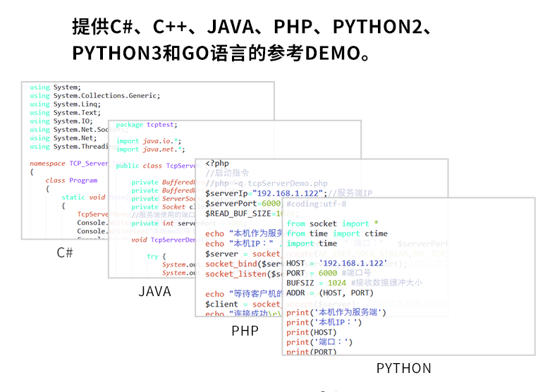The image size is (557, 392).
Task: Click '$READ_BUF_SIZE' line in PHP code
Action: click(243, 214)
